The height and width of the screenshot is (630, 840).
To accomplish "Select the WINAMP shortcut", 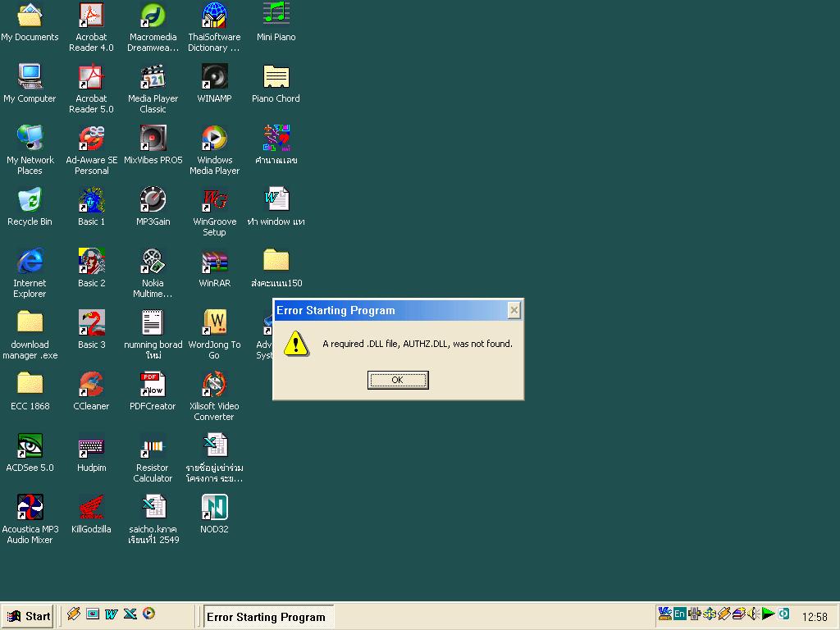I will point(214,84).
